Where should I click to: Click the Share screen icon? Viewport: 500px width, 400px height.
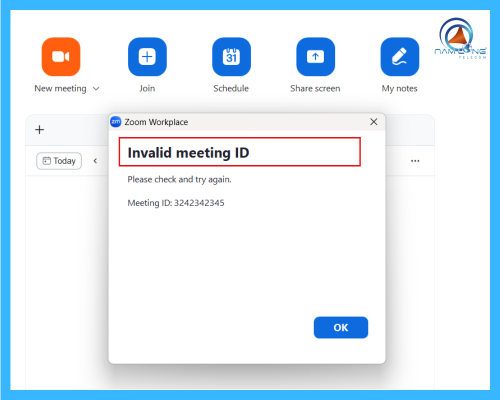[x=316, y=57]
